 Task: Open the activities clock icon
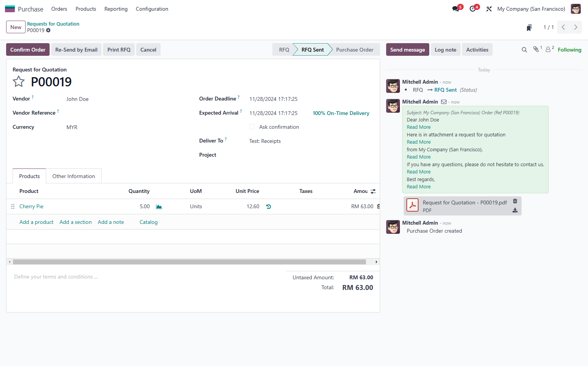pos(473,9)
